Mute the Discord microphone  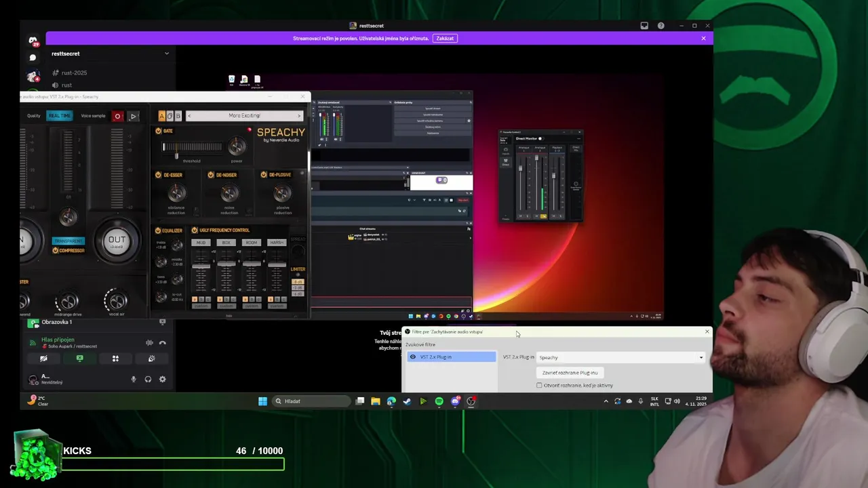134,380
